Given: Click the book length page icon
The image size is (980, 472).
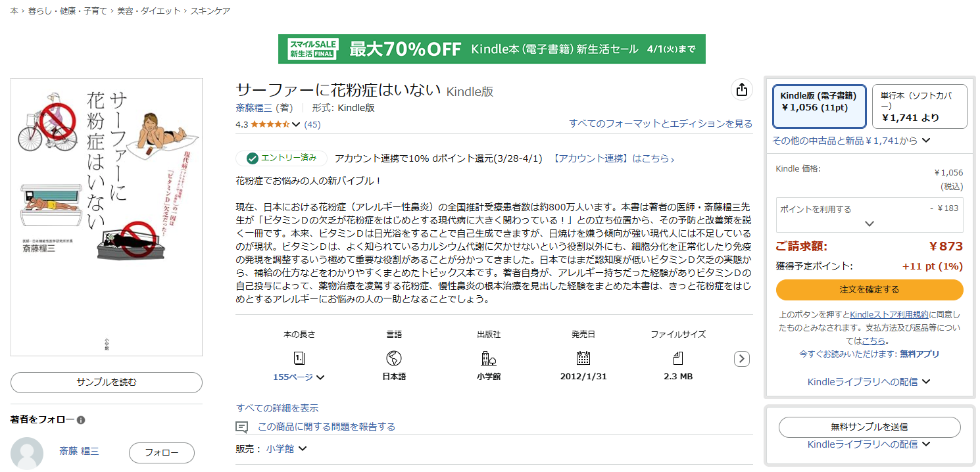Looking at the screenshot, I should click(x=299, y=358).
